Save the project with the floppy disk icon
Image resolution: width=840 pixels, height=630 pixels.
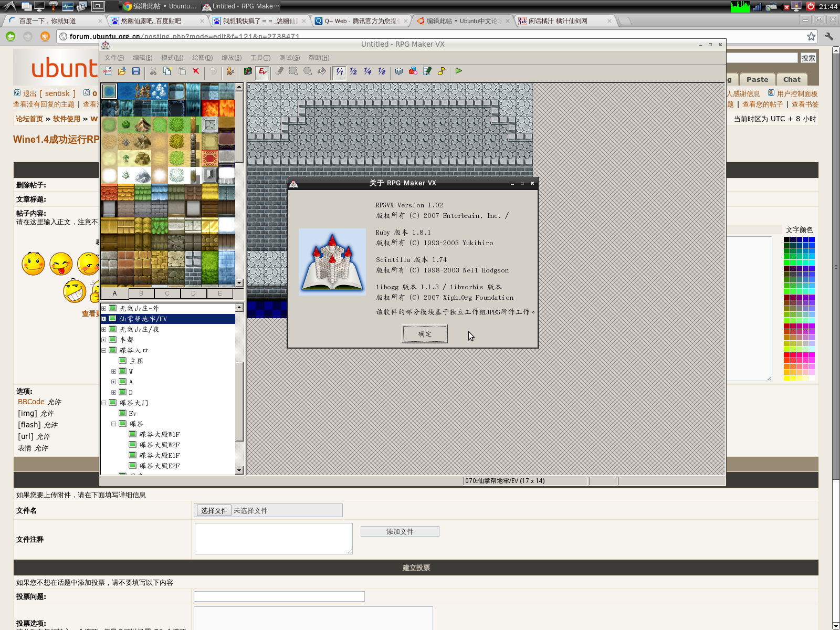point(136,71)
